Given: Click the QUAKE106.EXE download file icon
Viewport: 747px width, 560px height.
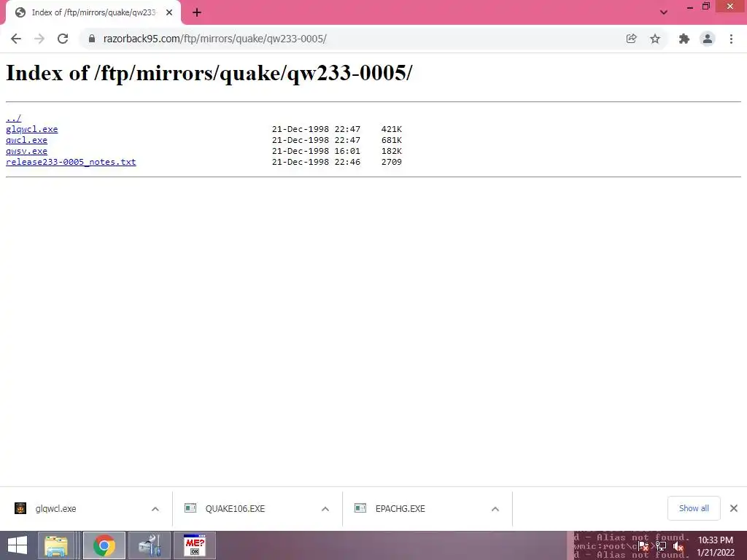Looking at the screenshot, I should coord(190,508).
